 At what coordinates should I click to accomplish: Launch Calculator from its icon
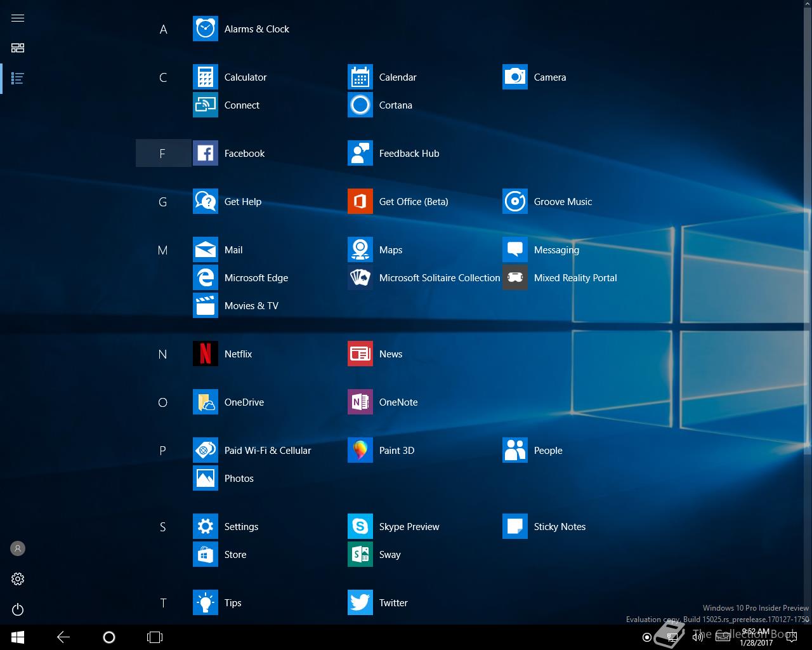click(x=206, y=77)
